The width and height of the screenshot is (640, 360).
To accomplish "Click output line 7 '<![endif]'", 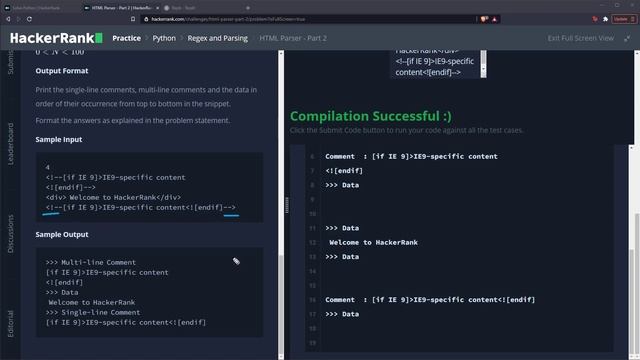I will tap(344, 171).
